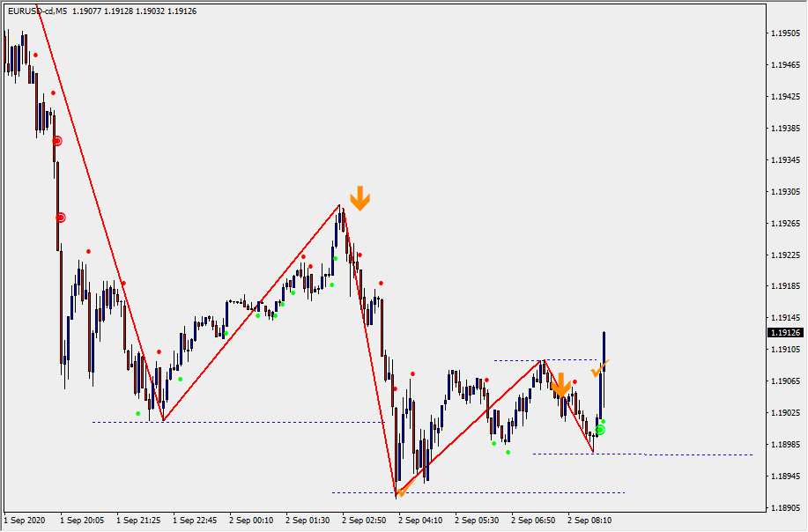Click the orange down arrow near 2 Sep 06:50
Image resolution: width=808 pixels, height=532 pixels.
pyautogui.click(x=560, y=385)
